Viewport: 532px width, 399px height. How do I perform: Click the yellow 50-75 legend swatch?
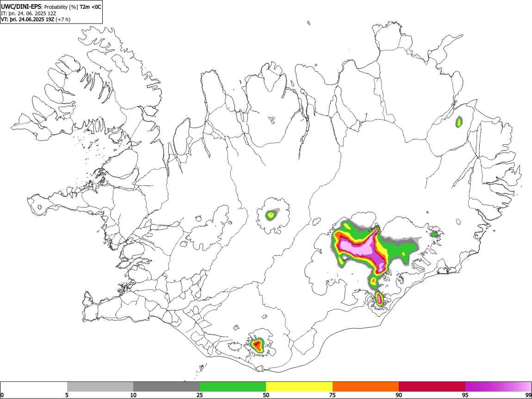299,387
